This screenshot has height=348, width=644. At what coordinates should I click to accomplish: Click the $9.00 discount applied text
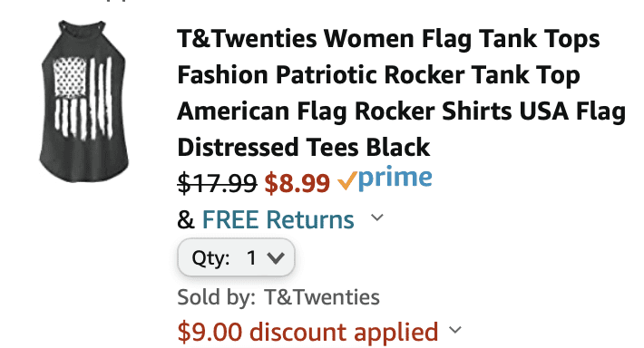(307, 332)
